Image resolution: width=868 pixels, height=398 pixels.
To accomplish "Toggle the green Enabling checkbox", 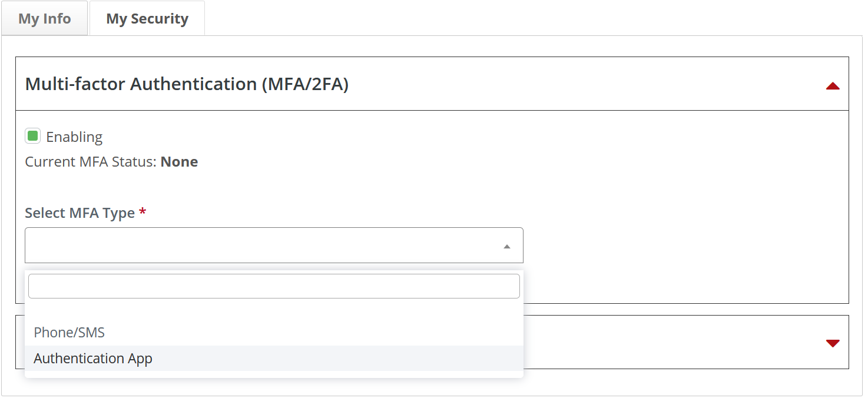I will [32, 136].
